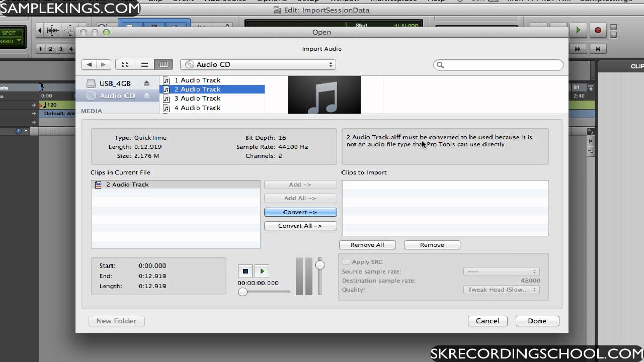644x362 pixels.
Task: Jump to end with Go To End button
Action: coord(598,49)
